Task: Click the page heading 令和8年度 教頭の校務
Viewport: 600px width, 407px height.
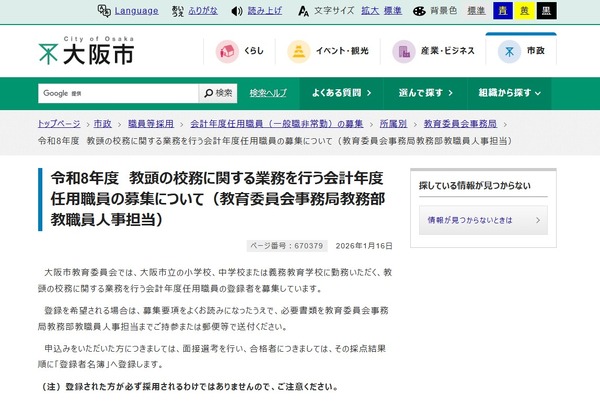Action: click(218, 199)
